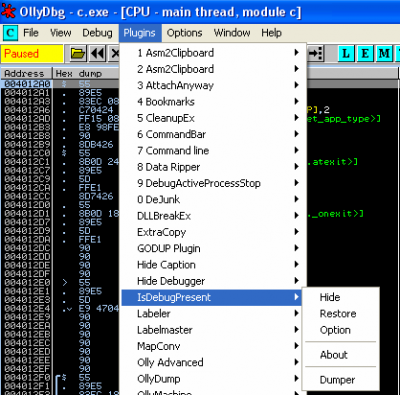Select the highlighted IsDebugPresent entry
400x395 pixels.
213,297
